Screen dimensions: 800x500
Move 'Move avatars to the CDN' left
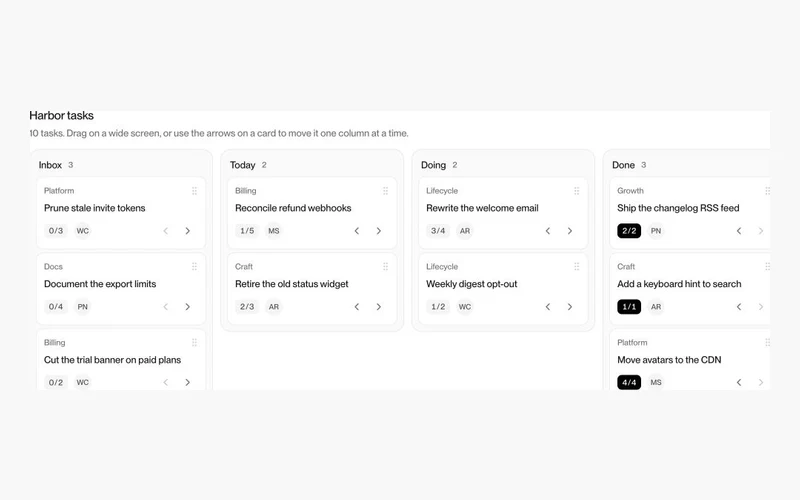pos(739,382)
